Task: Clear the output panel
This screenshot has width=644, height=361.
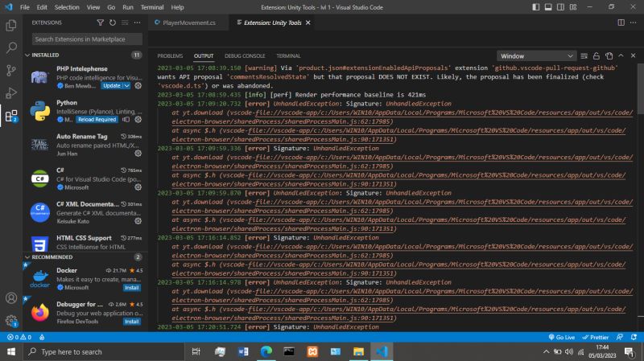Action: [x=584, y=55]
